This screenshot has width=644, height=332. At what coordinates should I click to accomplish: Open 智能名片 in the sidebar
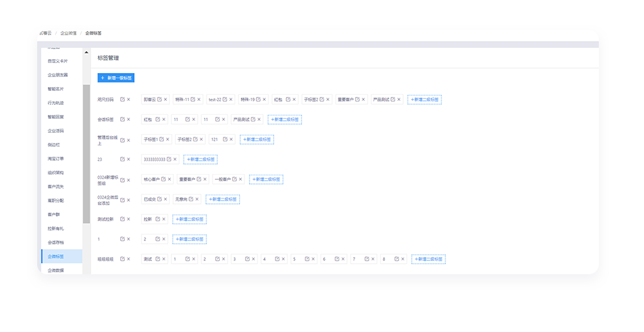(57, 88)
